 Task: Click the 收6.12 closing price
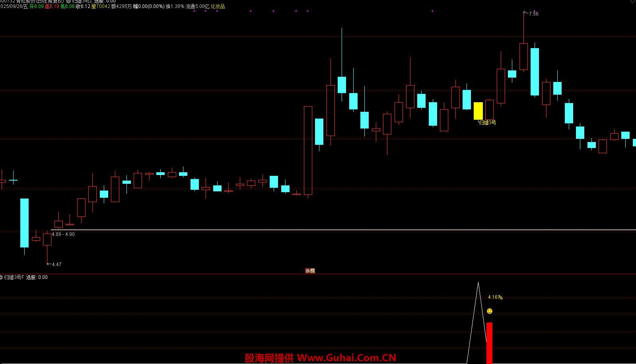83,6
